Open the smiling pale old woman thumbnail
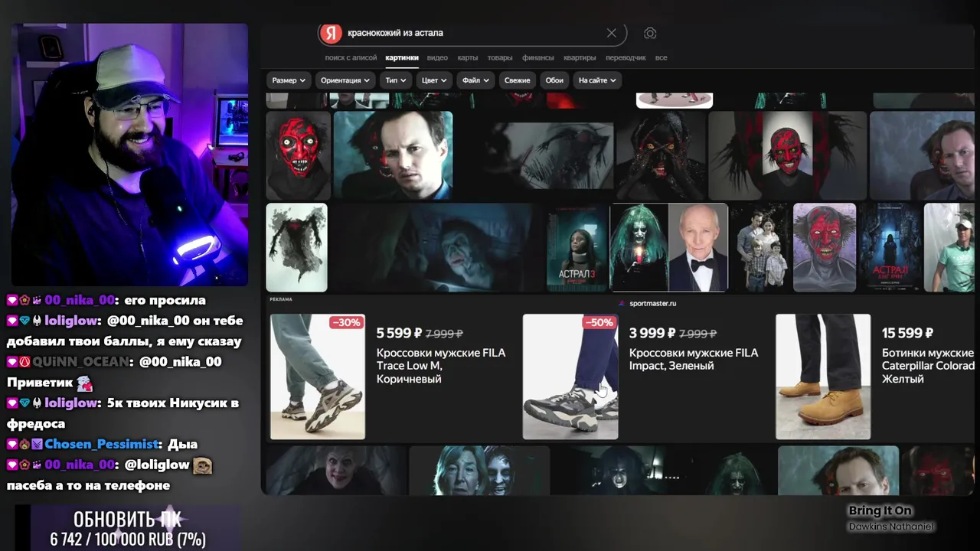Screen dimensions: 980x551 tap(335, 470)
